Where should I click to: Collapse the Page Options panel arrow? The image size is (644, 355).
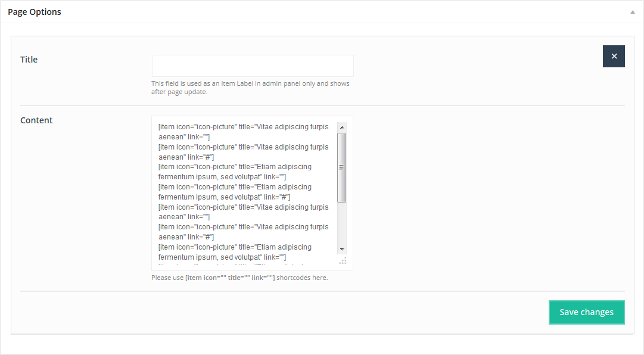[x=632, y=12]
